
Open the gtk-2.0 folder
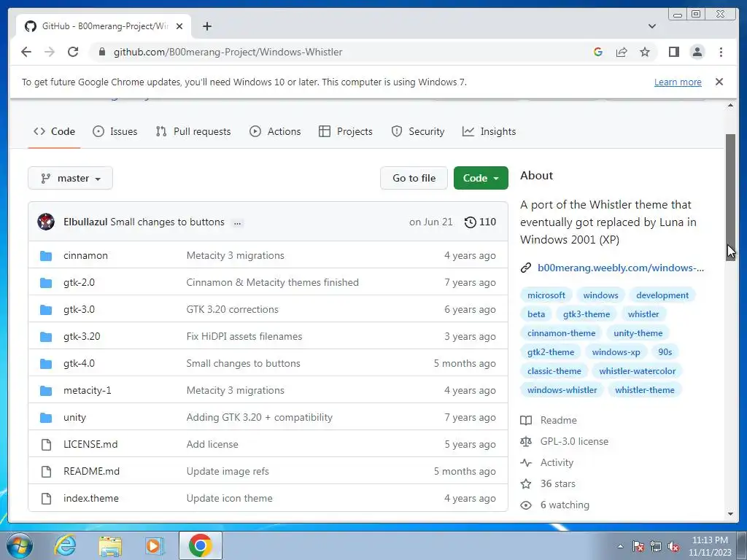(x=79, y=282)
